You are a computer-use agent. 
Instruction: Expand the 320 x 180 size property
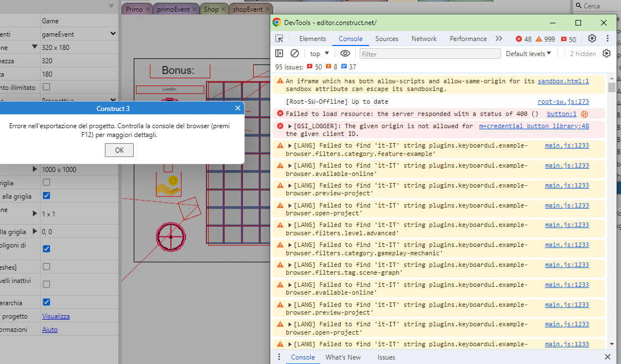(x=34, y=47)
